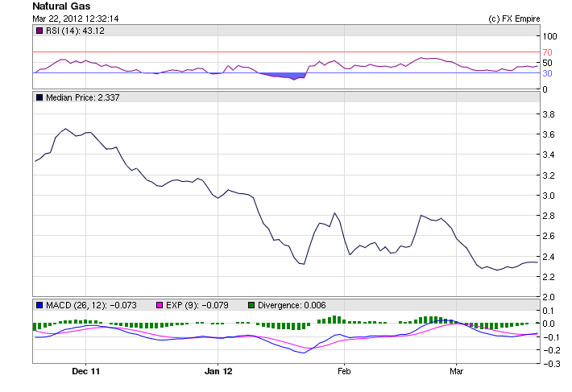Click the '2.8' price axis label

(x=549, y=216)
